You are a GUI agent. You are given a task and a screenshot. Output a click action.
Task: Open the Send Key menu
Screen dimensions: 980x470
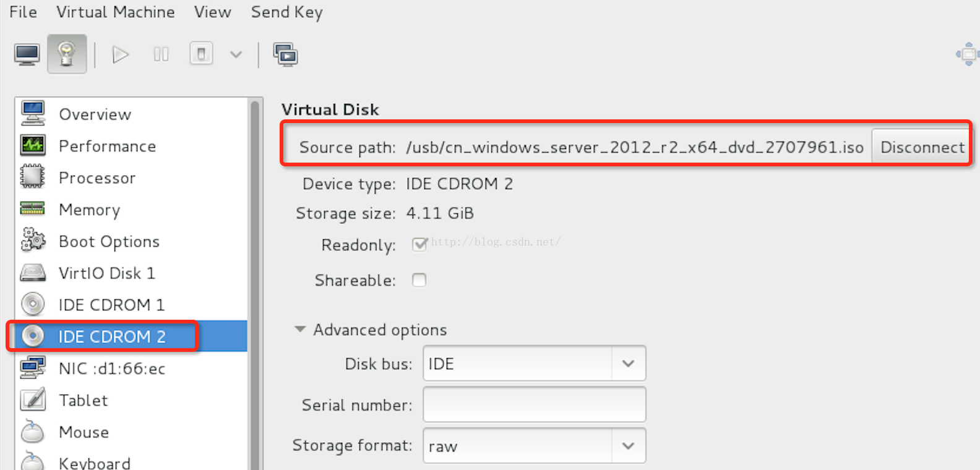(287, 12)
